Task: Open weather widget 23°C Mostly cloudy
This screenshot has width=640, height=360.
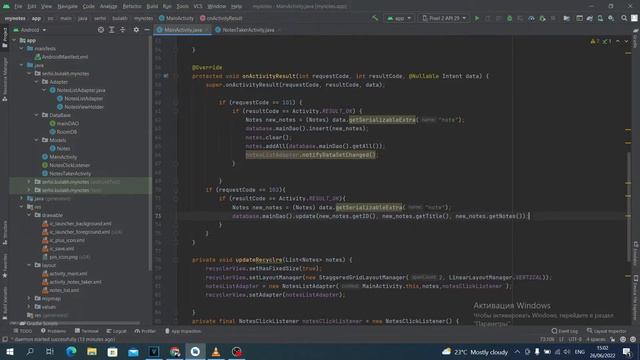Action: pyautogui.click(x=475, y=352)
